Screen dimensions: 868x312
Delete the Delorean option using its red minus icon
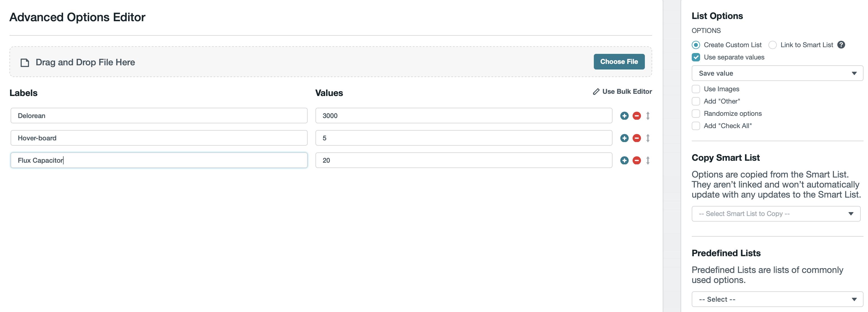636,115
